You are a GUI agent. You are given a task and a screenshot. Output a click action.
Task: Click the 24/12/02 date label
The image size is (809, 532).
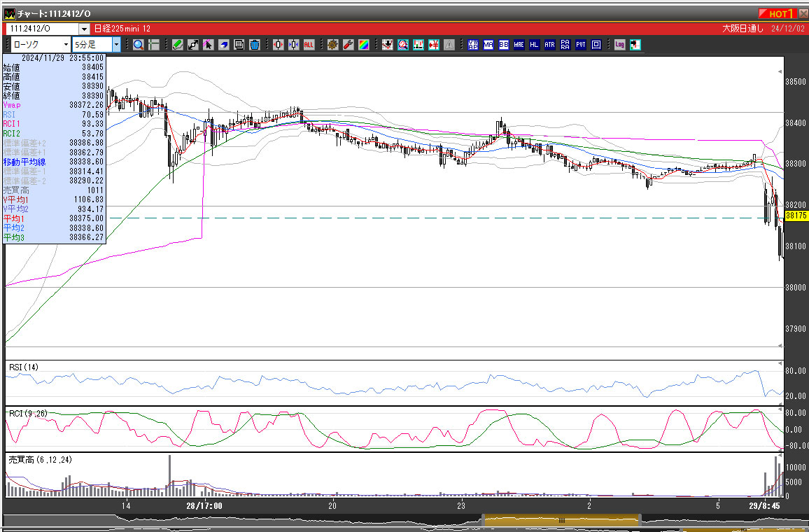coord(787,29)
